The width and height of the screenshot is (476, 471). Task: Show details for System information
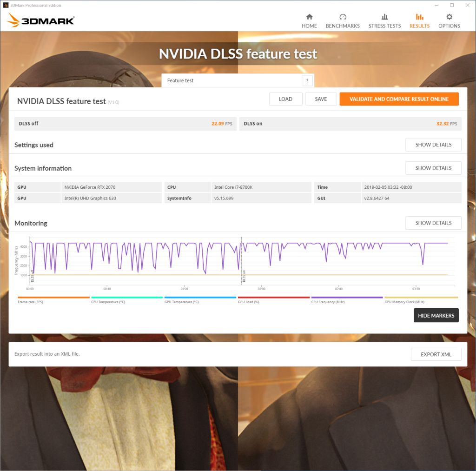(433, 168)
